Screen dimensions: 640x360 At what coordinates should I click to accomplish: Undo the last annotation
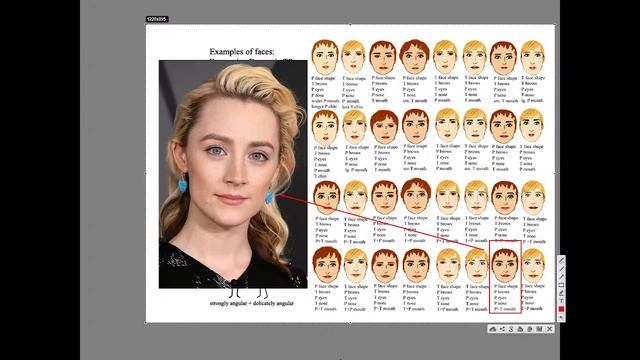coord(561,317)
